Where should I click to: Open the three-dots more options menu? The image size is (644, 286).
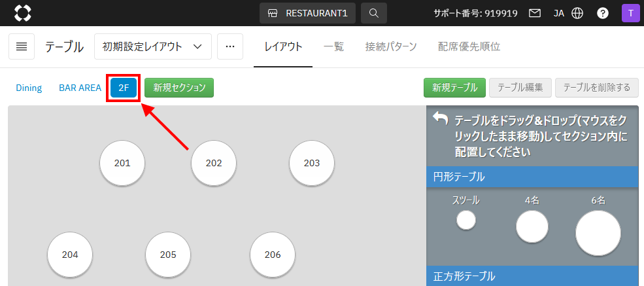coord(229,46)
